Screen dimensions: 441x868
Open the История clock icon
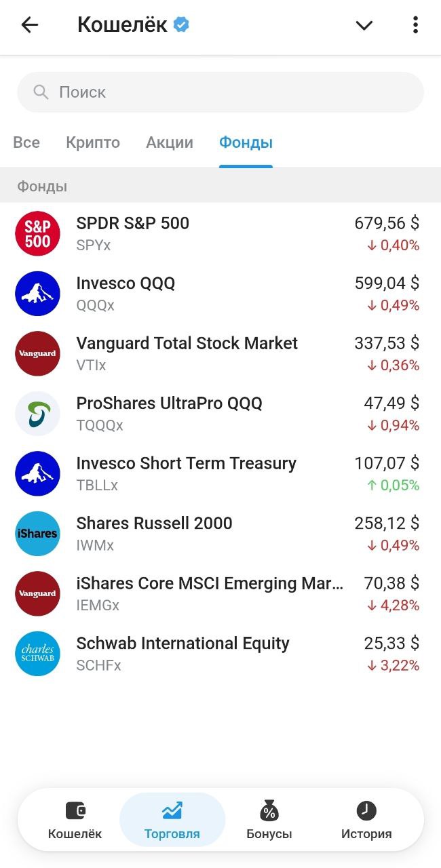click(x=366, y=811)
